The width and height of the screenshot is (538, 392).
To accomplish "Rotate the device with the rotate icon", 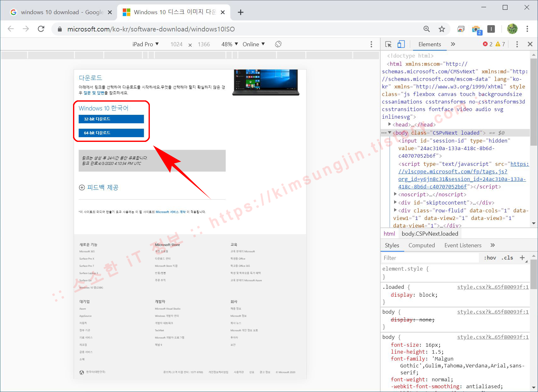I will point(278,44).
